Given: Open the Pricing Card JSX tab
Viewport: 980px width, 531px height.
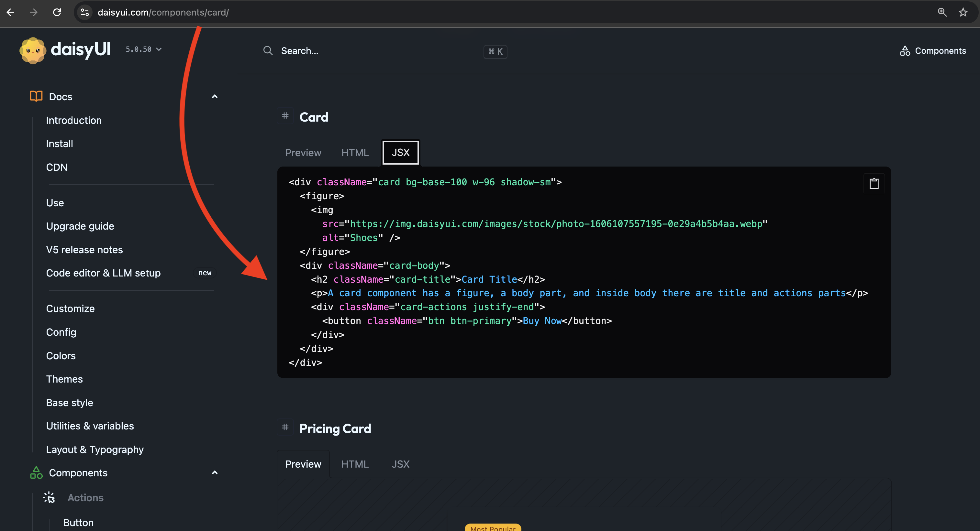Looking at the screenshot, I should pyautogui.click(x=401, y=464).
